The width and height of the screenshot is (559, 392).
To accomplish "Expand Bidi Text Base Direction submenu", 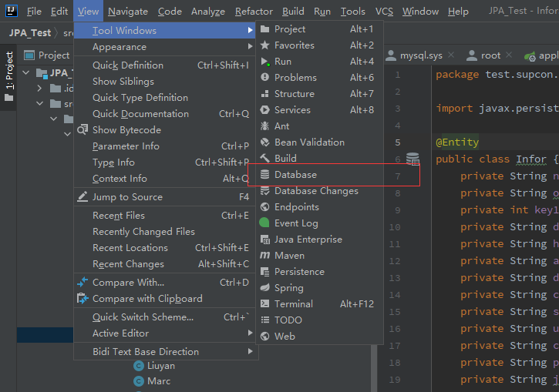I will (164, 352).
